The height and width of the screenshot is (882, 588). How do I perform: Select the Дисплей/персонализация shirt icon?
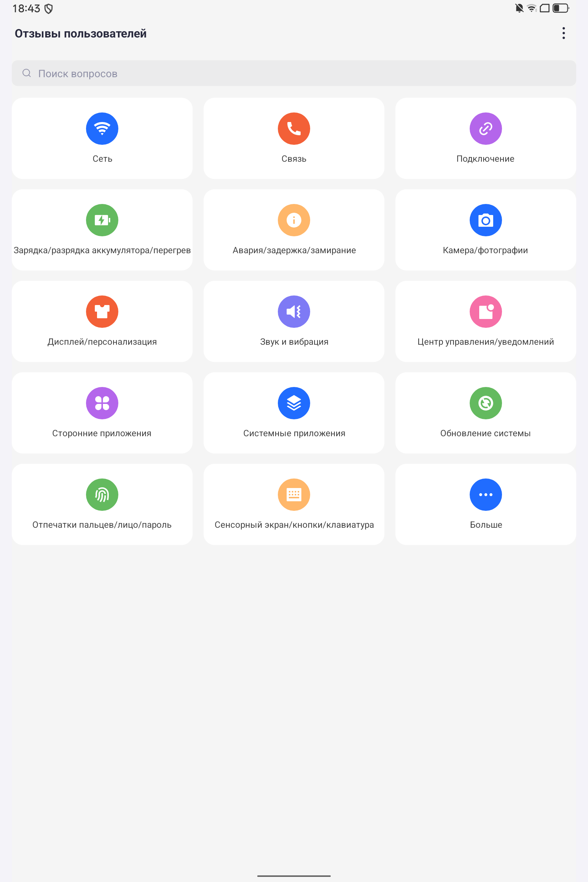click(x=102, y=312)
